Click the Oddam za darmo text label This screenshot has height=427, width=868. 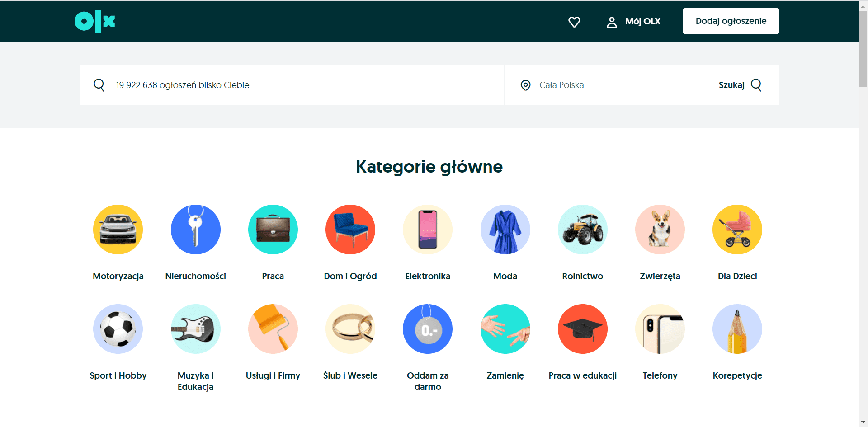(428, 381)
